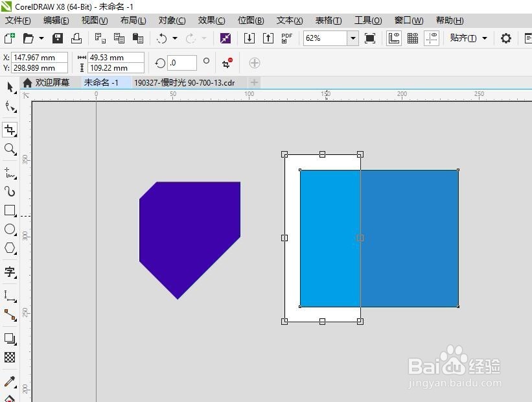Viewport: 532px width, 402px height.
Task: Click the Export icon
Action: coord(268,38)
